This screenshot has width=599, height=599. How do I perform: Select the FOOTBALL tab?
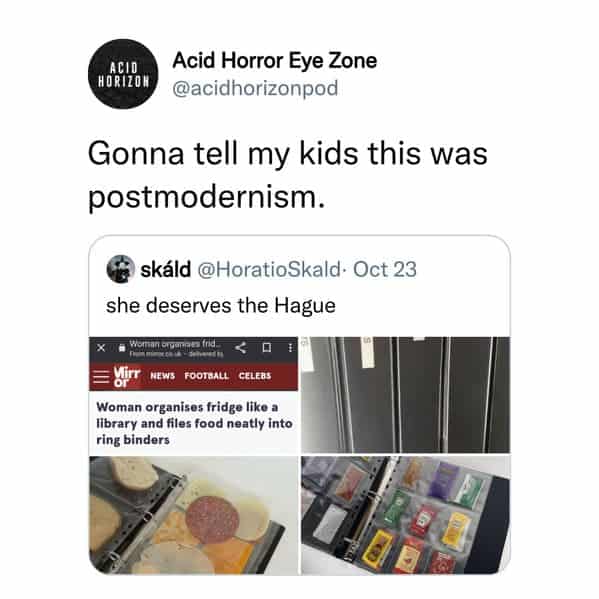206,376
